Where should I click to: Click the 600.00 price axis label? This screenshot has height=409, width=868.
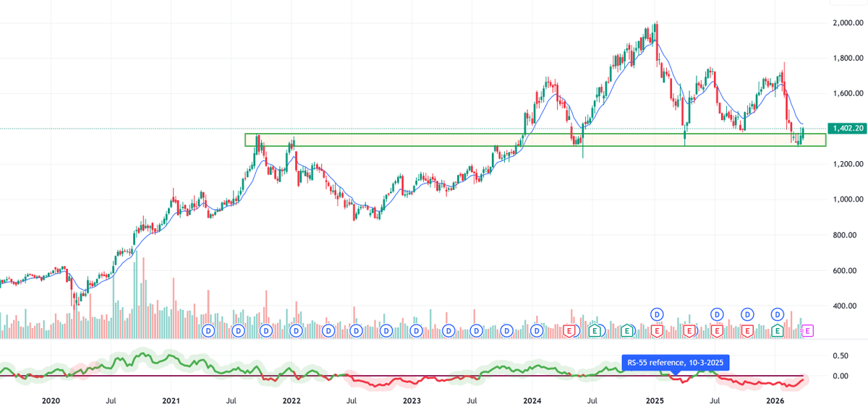click(x=846, y=270)
